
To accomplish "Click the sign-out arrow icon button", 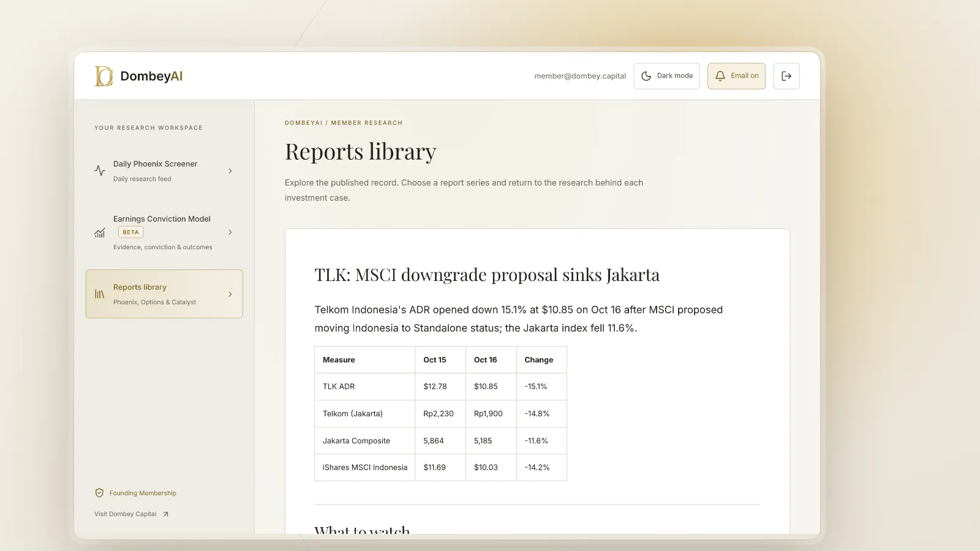I will tap(786, 76).
